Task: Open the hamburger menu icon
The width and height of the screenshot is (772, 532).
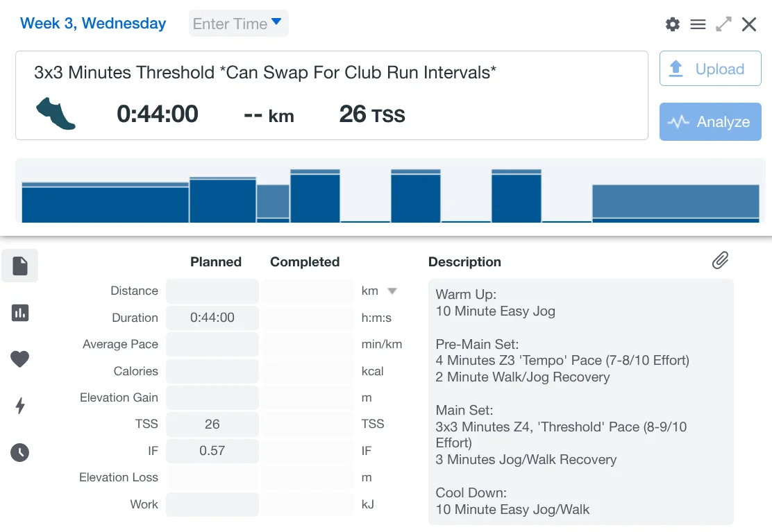Action: click(698, 24)
